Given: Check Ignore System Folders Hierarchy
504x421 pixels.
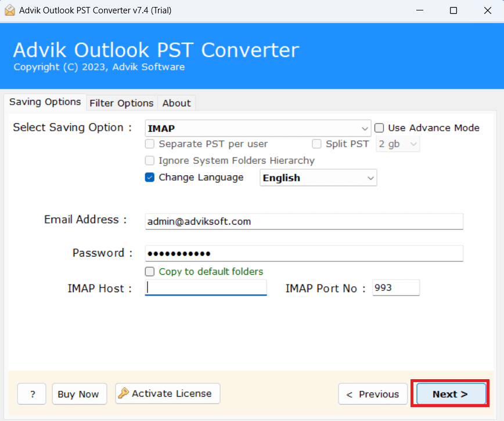Looking at the screenshot, I should pos(149,160).
